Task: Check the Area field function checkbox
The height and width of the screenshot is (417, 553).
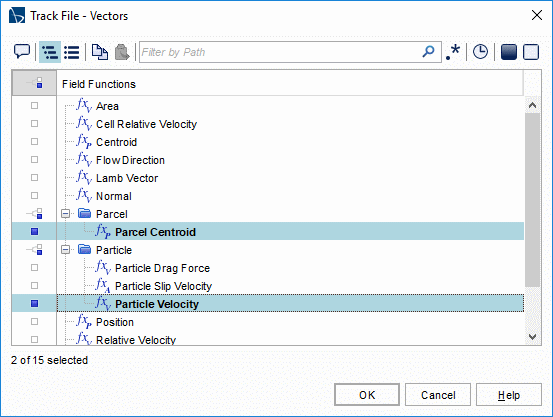Action: point(34,105)
